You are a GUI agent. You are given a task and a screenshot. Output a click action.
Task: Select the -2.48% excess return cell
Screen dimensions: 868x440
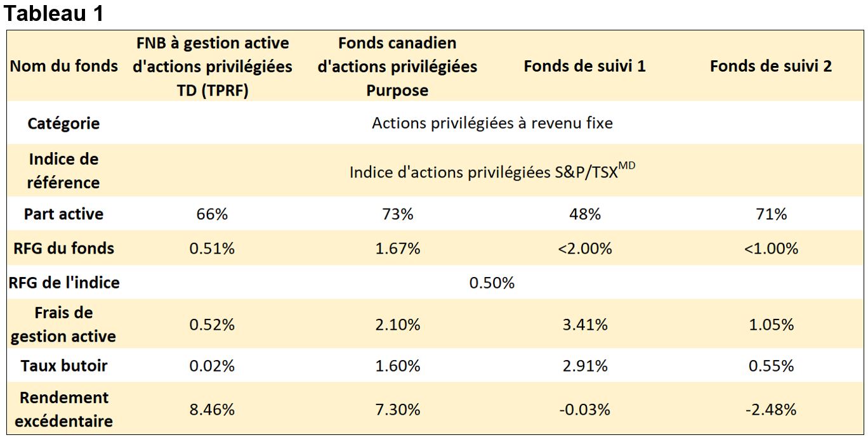pyautogui.click(x=771, y=410)
